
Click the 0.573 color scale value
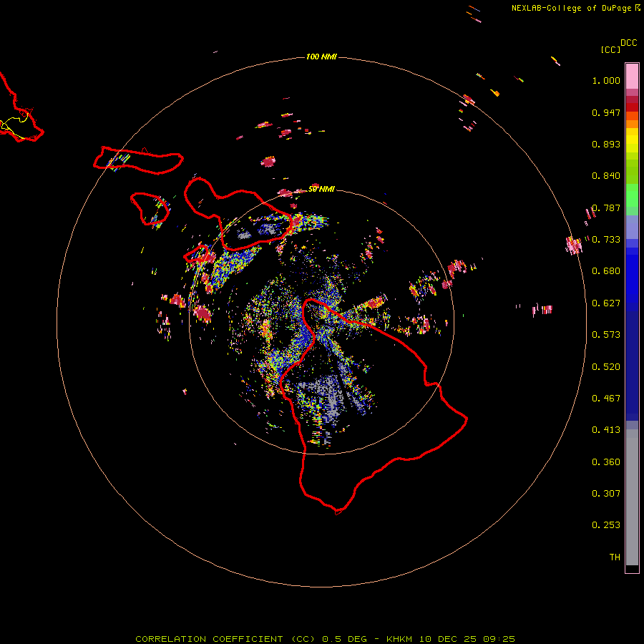click(x=606, y=335)
